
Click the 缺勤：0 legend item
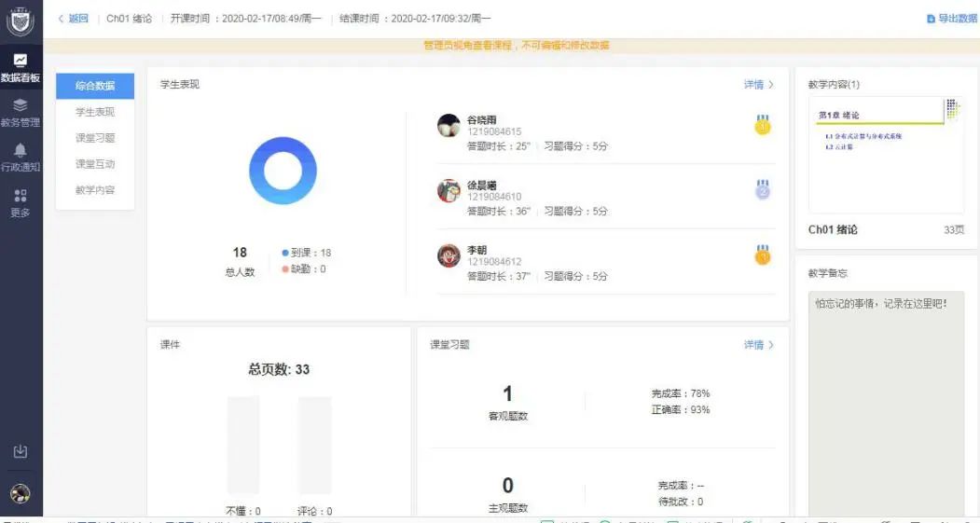pyautogui.click(x=304, y=268)
